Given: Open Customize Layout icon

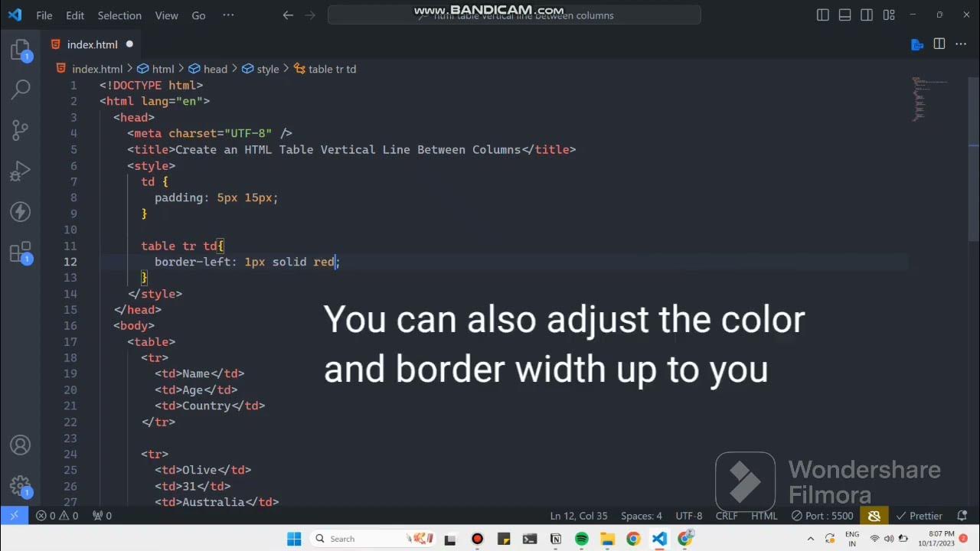Looking at the screenshot, I should coord(889,15).
